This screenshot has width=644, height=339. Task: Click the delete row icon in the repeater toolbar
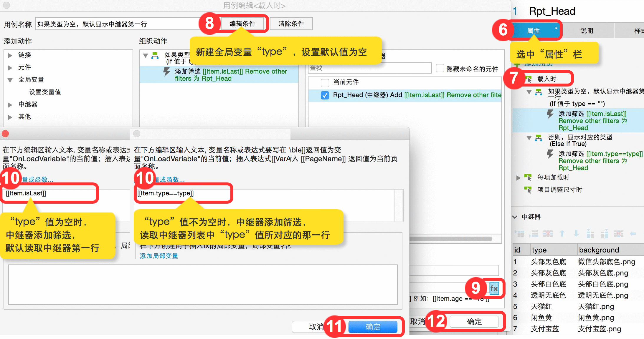(x=548, y=234)
